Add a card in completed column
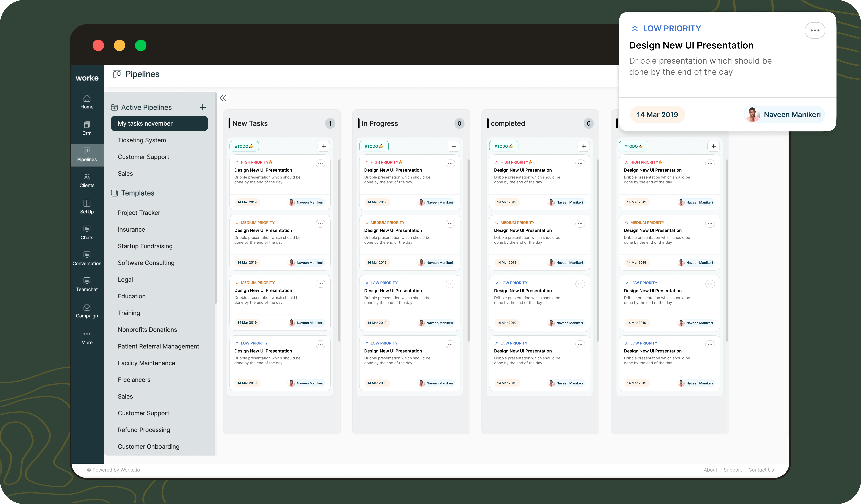Viewport: 861px width, 504px height. [x=584, y=146]
